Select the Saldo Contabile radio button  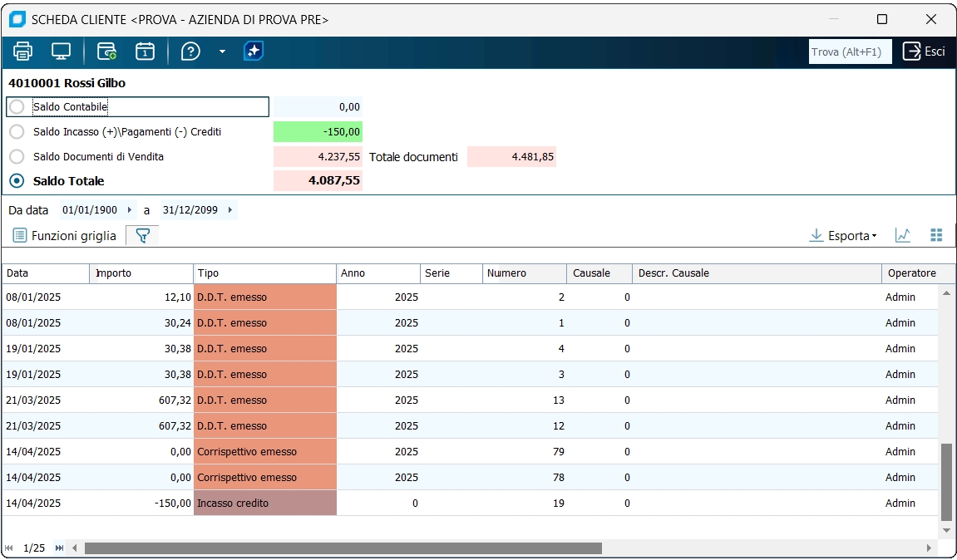(17, 107)
